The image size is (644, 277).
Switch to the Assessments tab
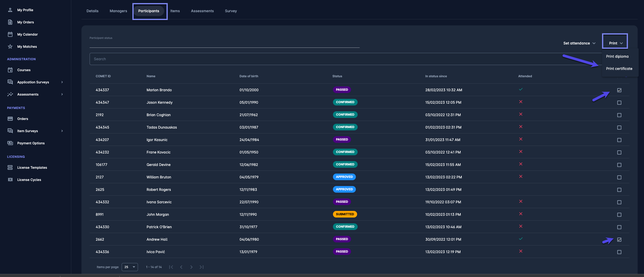(202, 11)
